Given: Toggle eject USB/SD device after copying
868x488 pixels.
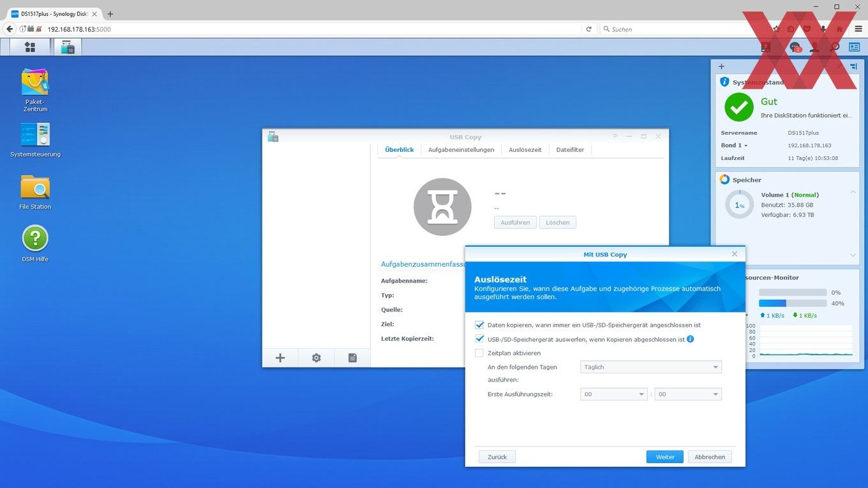Looking at the screenshot, I should click(x=479, y=339).
